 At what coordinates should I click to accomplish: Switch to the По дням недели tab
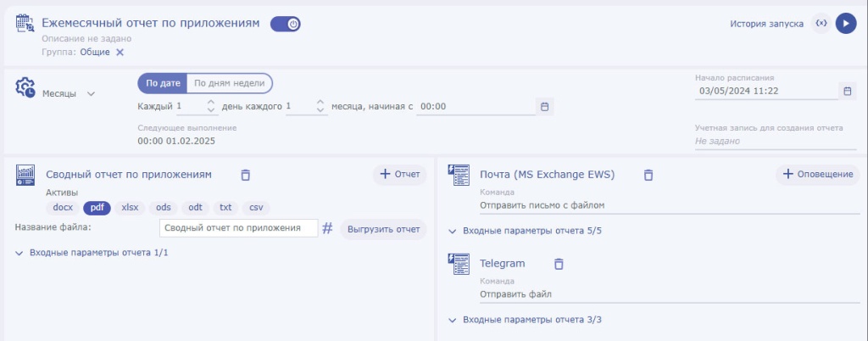coord(229,83)
